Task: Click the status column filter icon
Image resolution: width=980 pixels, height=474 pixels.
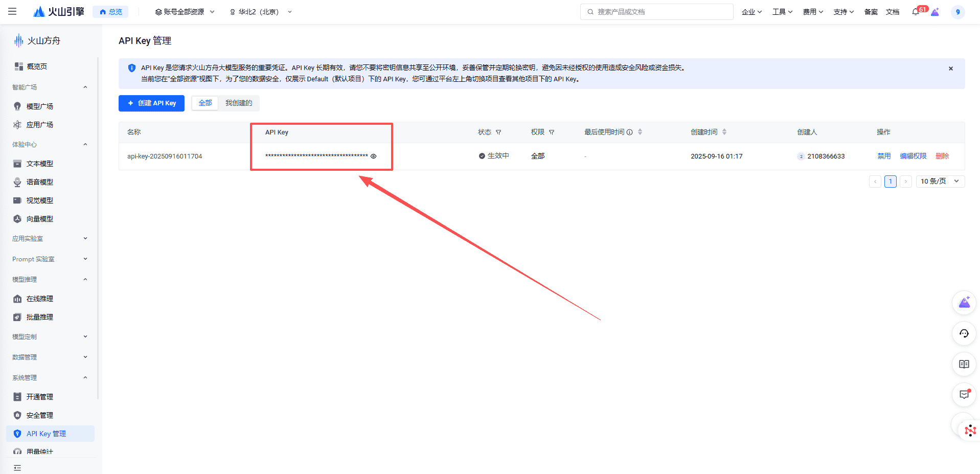Action: coord(498,132)
